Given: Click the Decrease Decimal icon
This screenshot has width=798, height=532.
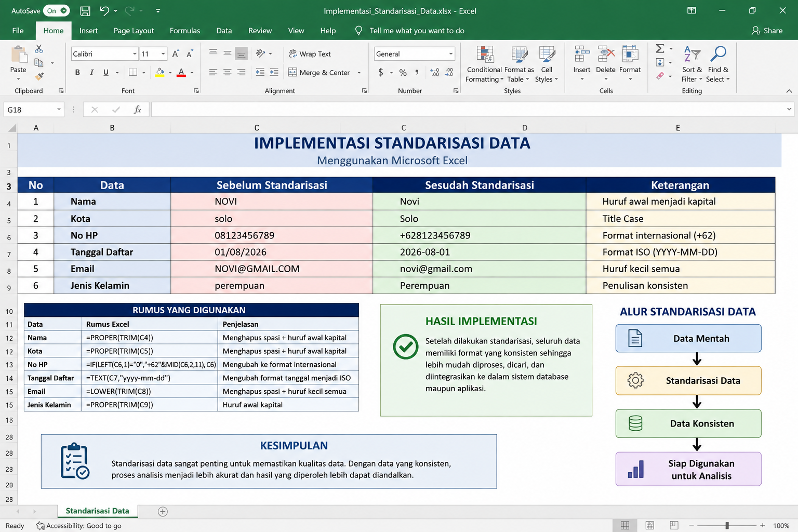Looking at the screenshot, I should coord(449,73).
